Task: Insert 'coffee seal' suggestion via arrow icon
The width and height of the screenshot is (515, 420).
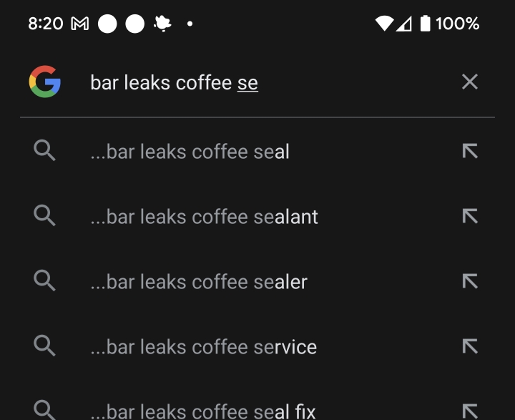Action: click(470, 151)
